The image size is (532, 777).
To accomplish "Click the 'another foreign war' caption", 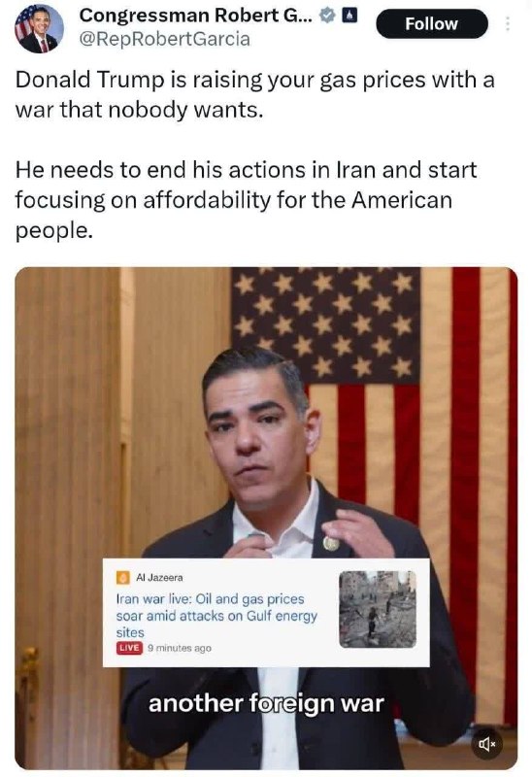I will (267, 703).
